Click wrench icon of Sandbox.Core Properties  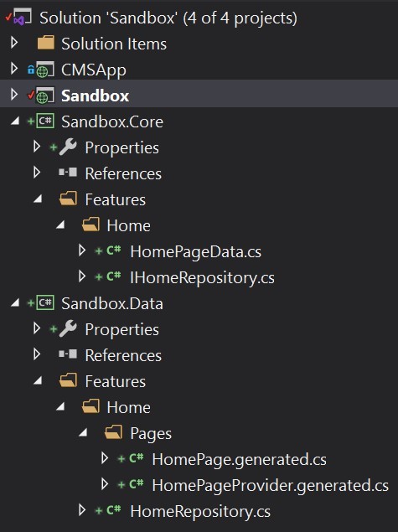68,147
